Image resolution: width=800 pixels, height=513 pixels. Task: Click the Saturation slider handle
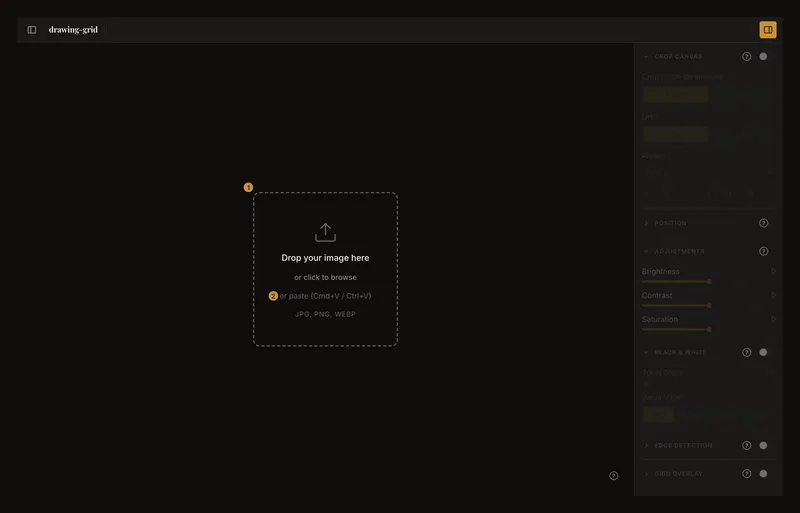click(x=709, y=329)
